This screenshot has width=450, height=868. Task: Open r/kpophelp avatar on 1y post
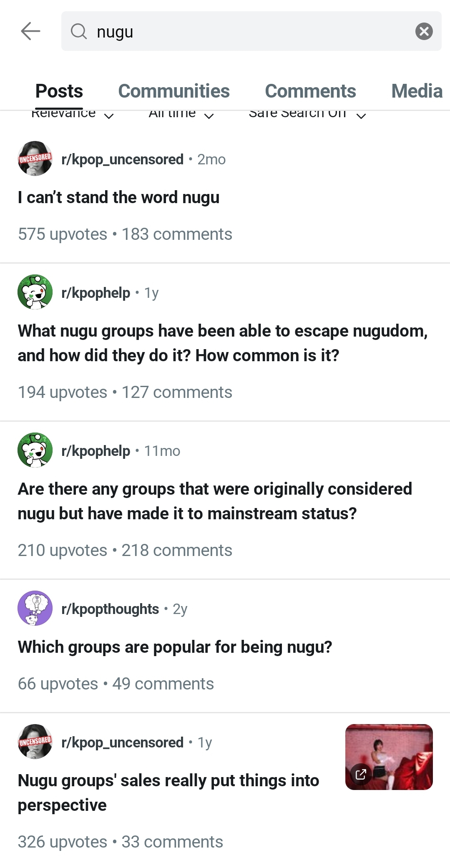click(x=35, y=292)
